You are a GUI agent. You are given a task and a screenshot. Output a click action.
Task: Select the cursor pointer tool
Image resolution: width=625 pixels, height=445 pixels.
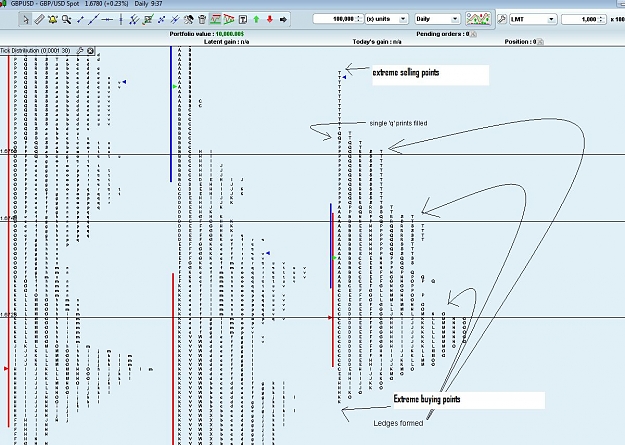click(x=26, y=19)
